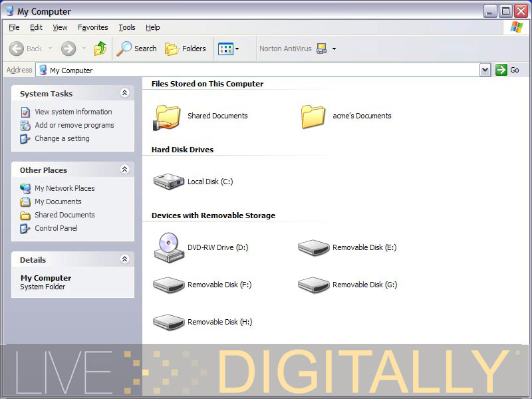Collapse the Other Places panel
Viewport: 532px width, 399px height.
click(124, 170)
